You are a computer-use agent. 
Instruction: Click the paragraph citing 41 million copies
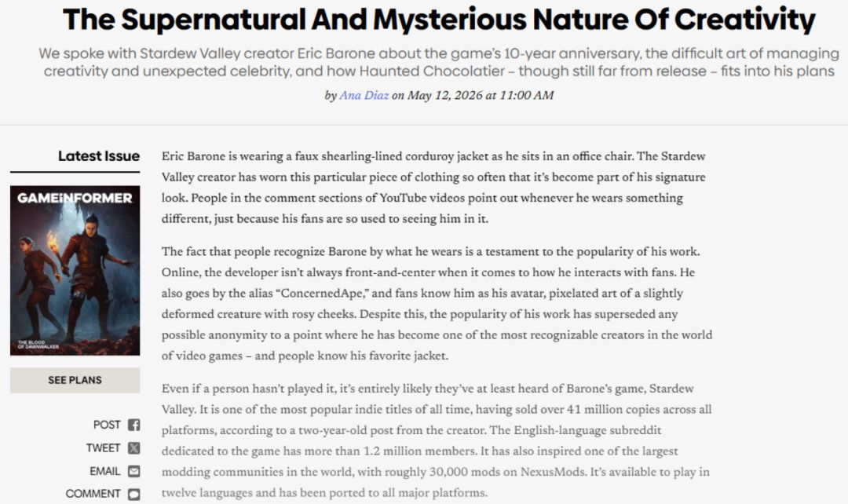click(437, 440)
